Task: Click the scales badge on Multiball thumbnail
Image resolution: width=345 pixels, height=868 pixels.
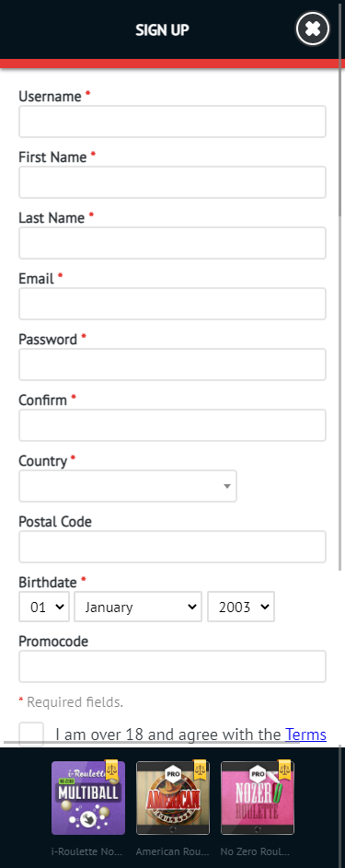Action: (111, 770)
